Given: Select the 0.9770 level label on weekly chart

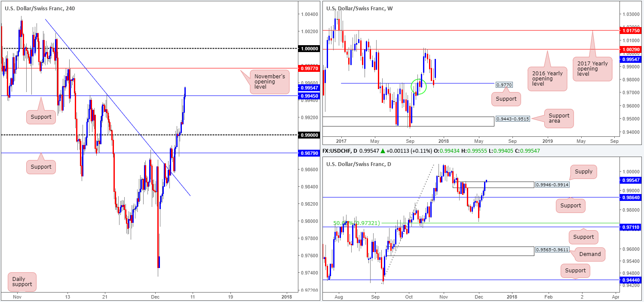Looking at the screenshot, I should click(x=504, y=86).
